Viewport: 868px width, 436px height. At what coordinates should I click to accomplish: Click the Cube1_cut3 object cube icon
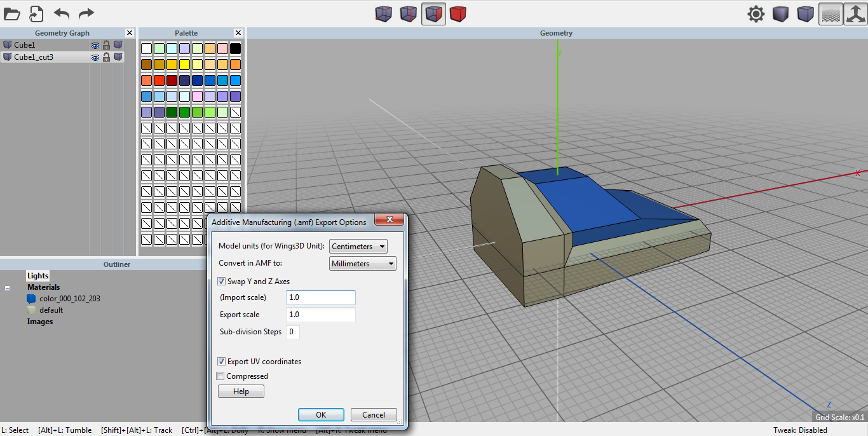coord(8,57)
